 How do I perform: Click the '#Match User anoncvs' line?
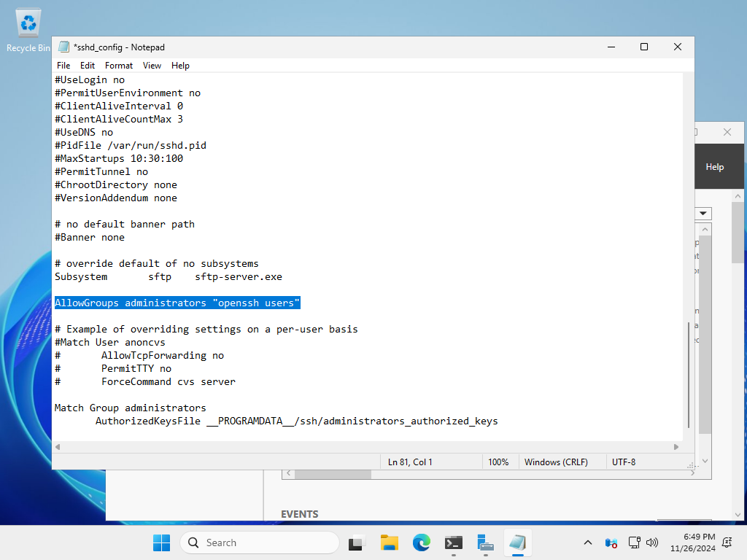point(109,343)
